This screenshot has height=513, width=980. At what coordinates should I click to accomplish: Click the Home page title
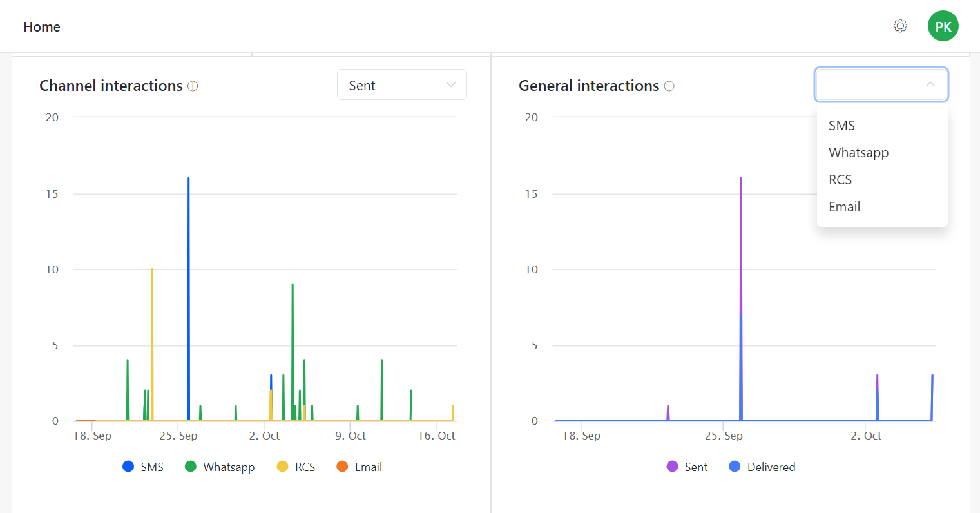click(x=42, y=26)
